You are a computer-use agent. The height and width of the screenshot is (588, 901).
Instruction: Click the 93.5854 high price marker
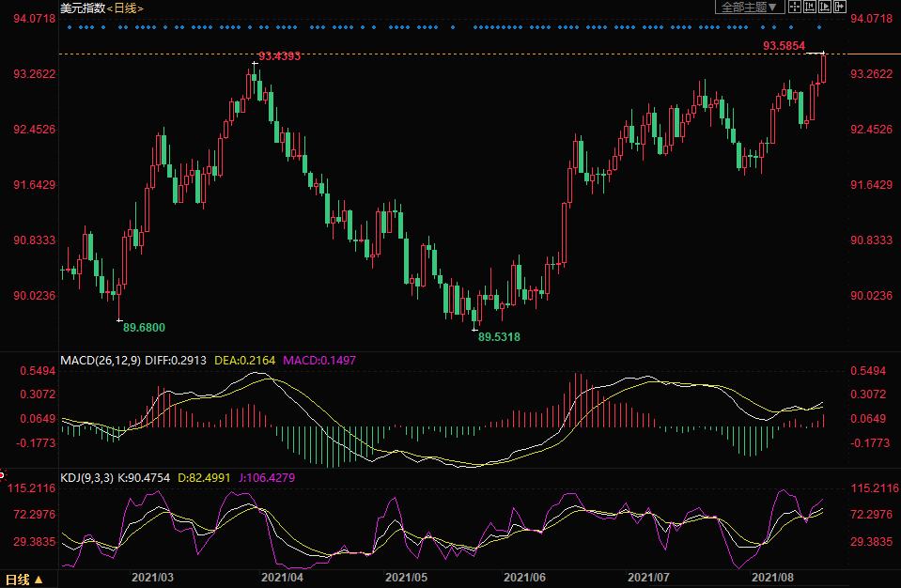point(782,45)
